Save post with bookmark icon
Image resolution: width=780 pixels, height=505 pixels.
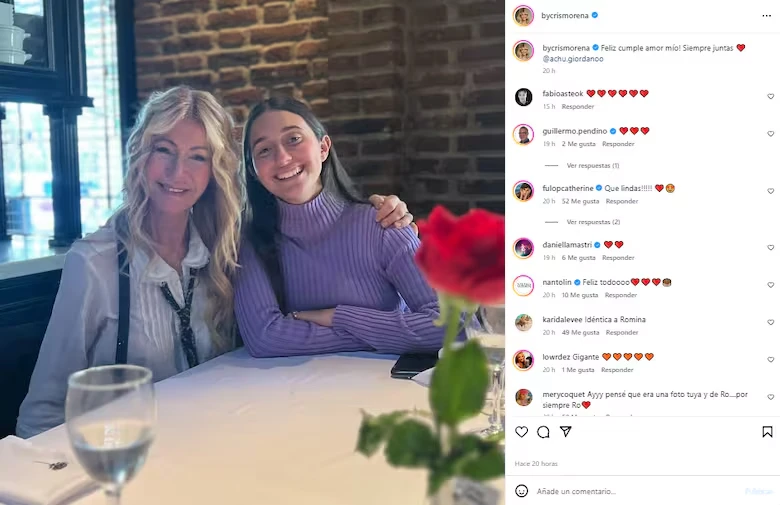click(x=767, y=432)
